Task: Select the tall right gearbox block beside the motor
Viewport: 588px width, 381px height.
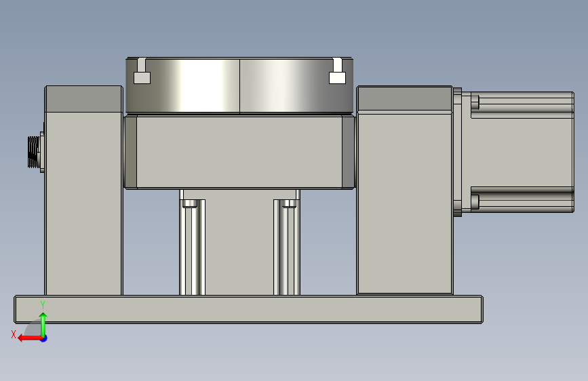Action: pos(405,190)
